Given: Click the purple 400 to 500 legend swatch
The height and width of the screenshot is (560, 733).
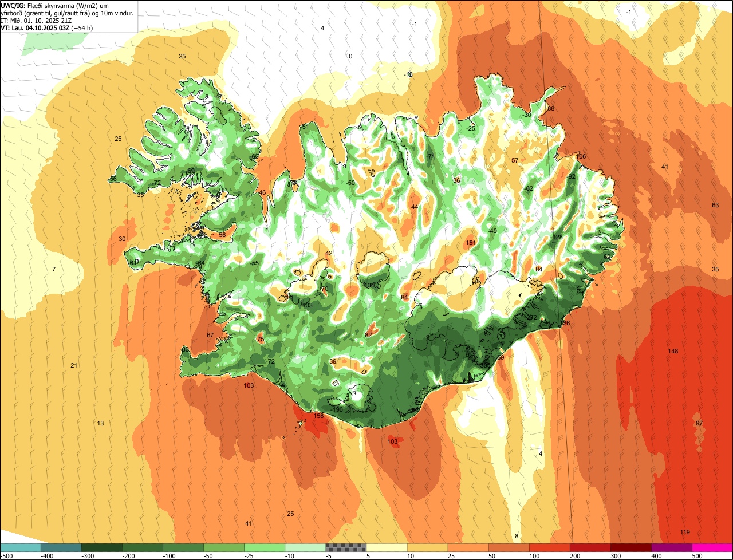Looking at the screenshot, I should pyautogui.click(x=671, y=547).
